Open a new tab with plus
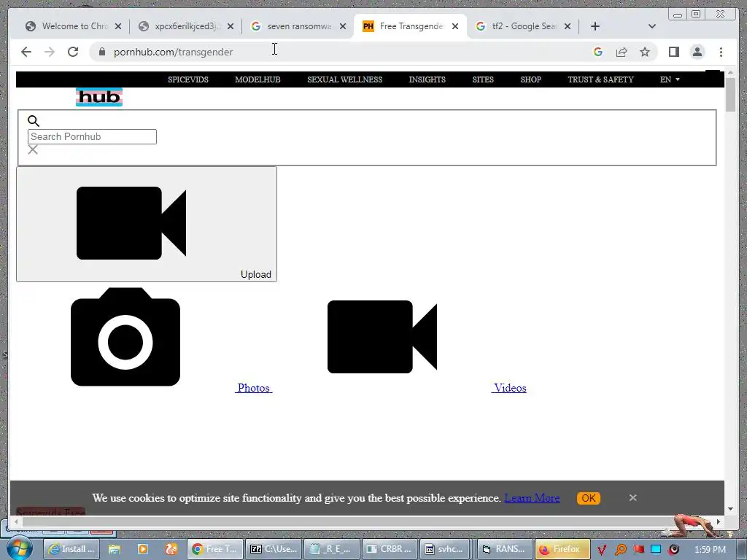 coord(595,26)
